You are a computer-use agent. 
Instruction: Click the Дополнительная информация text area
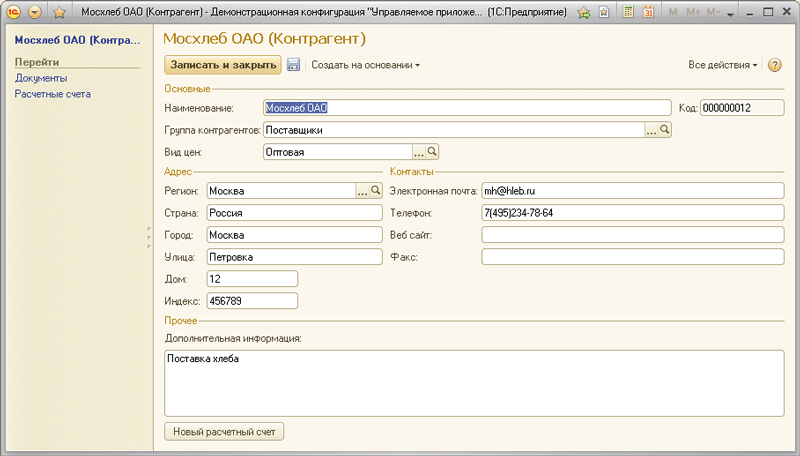(473, 382)
